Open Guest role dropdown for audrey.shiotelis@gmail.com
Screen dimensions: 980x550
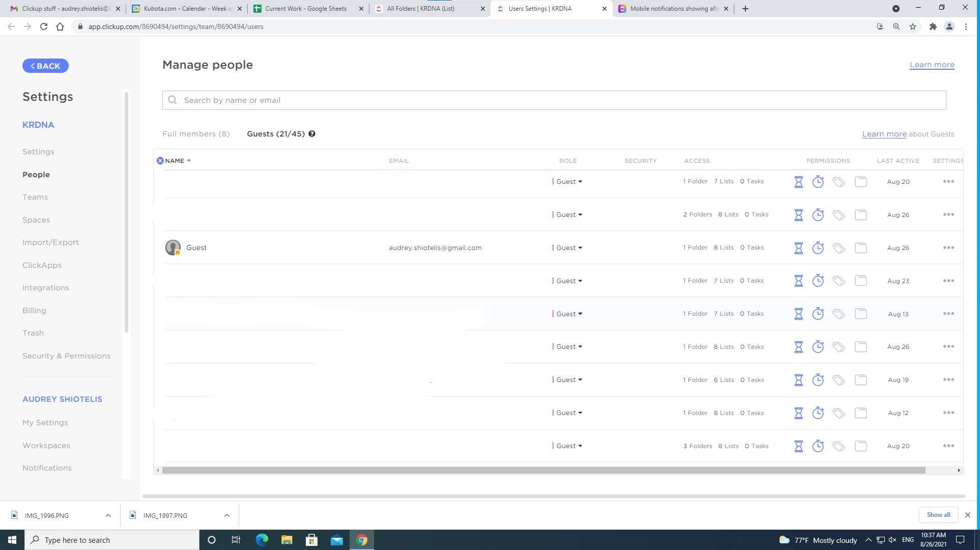coord(568,248)
